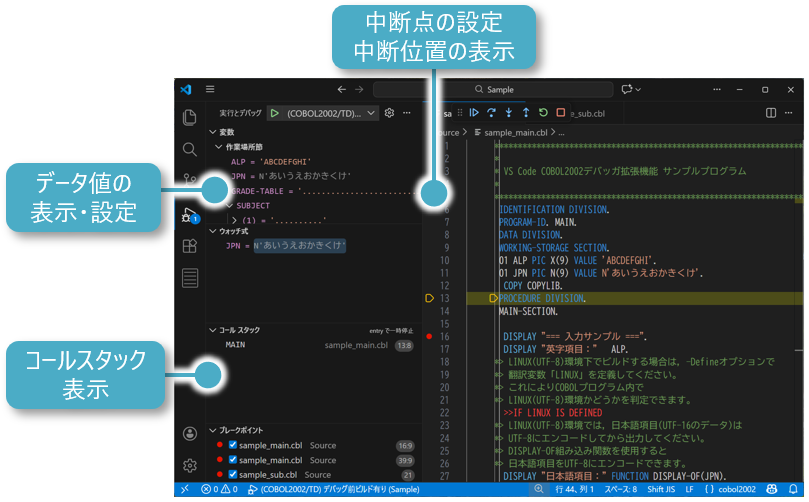The image size is (809, 502).
Task: Open the remote window indicator in status bar
Action: point(185,489)
